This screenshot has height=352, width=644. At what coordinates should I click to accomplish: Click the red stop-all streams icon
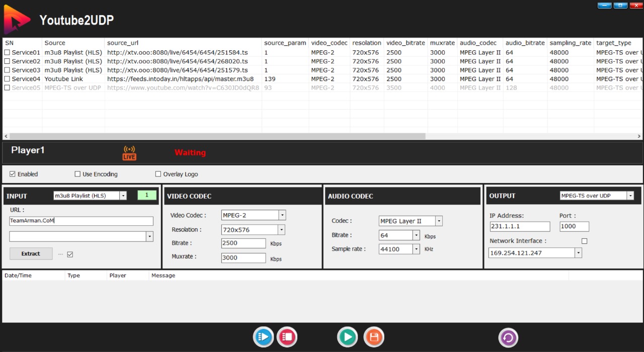[287, 337]
